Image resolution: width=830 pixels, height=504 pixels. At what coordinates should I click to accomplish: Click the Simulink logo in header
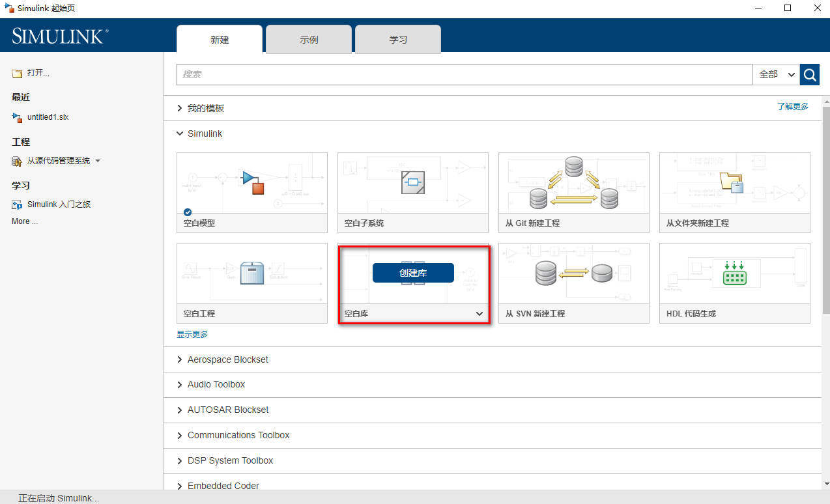pyautogui.click(x=60, y=36)
